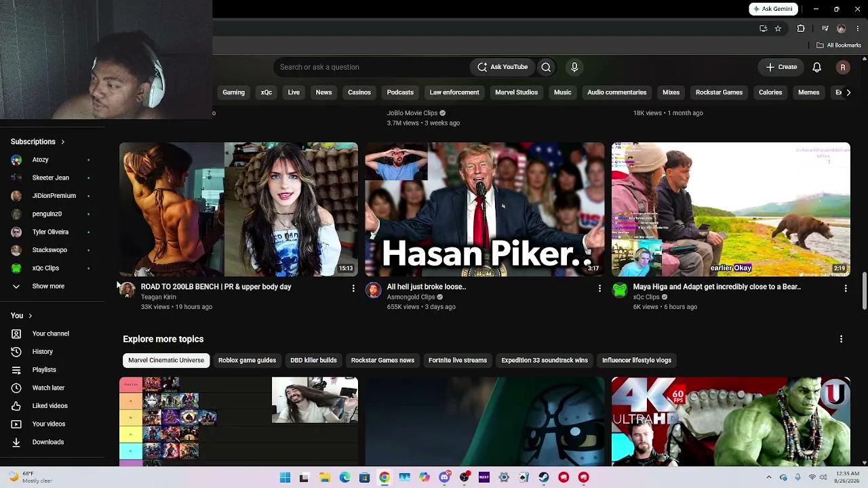
Task: Select Influencer lifestyle vlogs topic
Action: (x=637, y=361)
